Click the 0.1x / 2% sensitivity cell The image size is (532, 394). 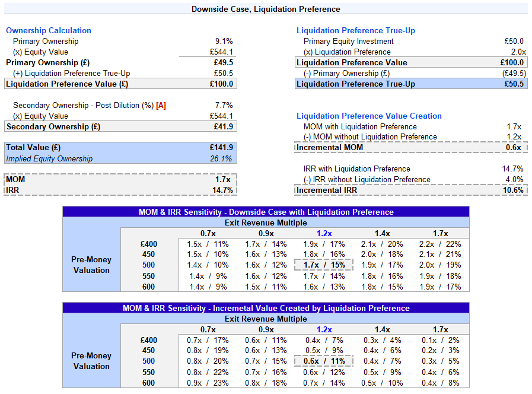pos(439,340)
